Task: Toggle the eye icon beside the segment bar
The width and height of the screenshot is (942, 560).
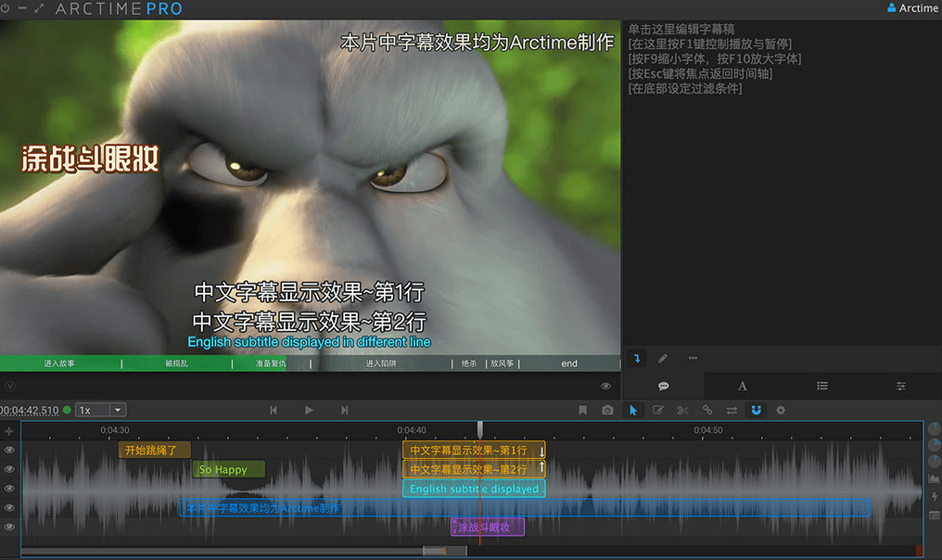Action: (x=605, y=386)
